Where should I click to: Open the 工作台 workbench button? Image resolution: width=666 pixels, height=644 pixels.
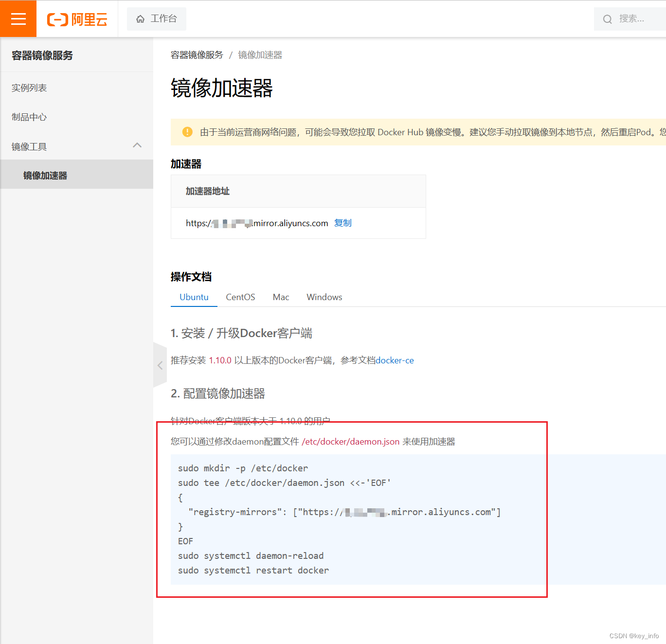tap(157, 19)
